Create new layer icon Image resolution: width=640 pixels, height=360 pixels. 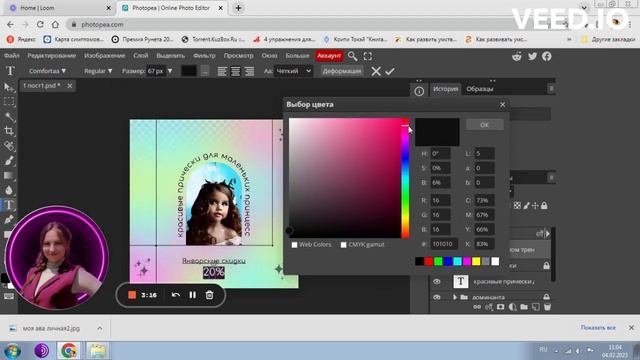(536, 307)
